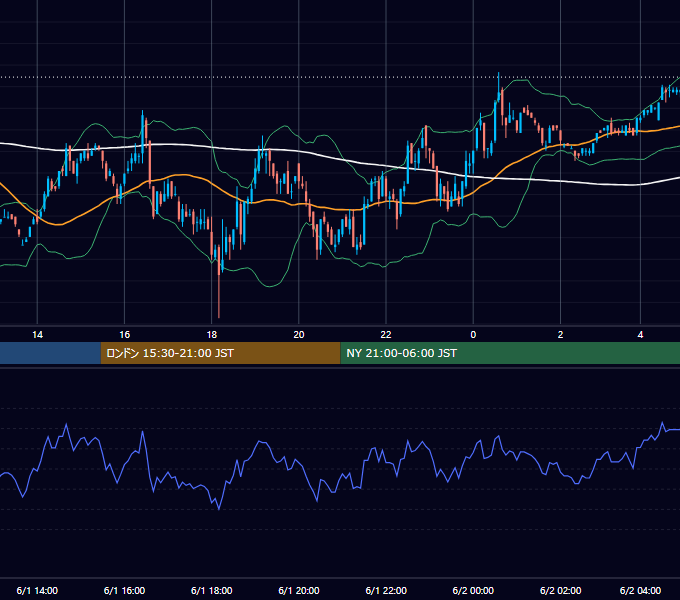The width and height of the screenshot is (680, 600).
Task: Click the 6/1 18:00 time label
Action: click(212, 590)
